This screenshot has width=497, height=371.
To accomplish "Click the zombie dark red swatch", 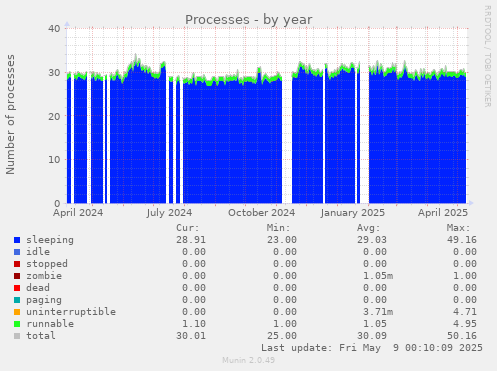I will [17, 276].
